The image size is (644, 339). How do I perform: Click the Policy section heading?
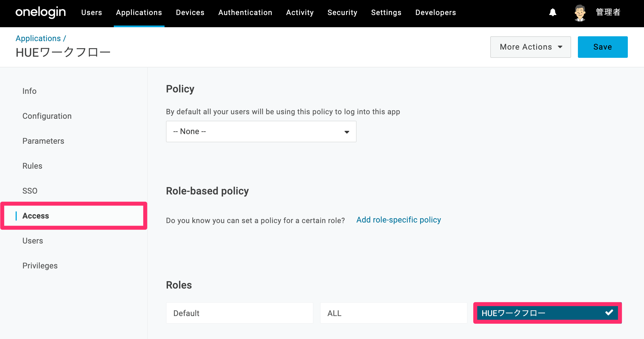[180, 89]
